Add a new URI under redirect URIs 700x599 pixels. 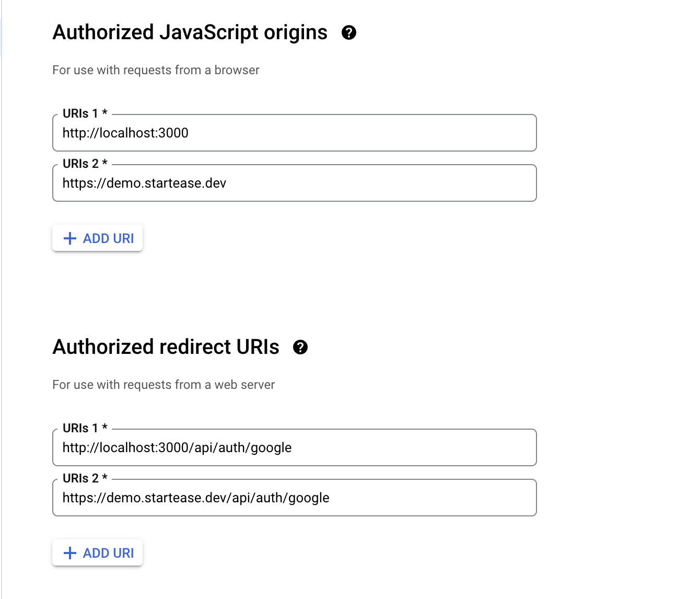click(x=97, y=553)
